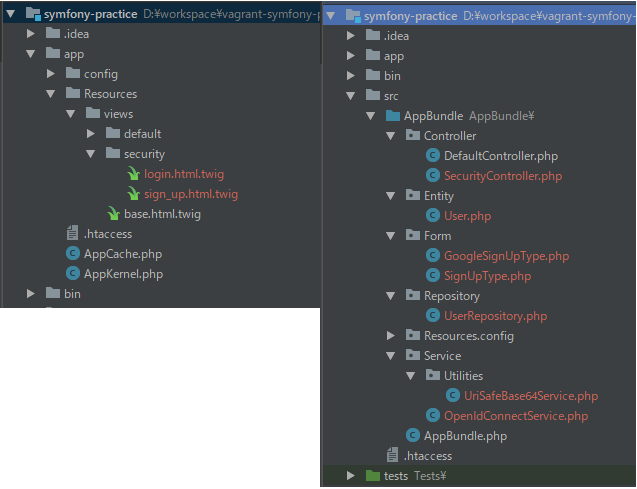Click the Twig icon beside login.html.twig
Viewport: 637px width, 489px height.
pos(133,174)
